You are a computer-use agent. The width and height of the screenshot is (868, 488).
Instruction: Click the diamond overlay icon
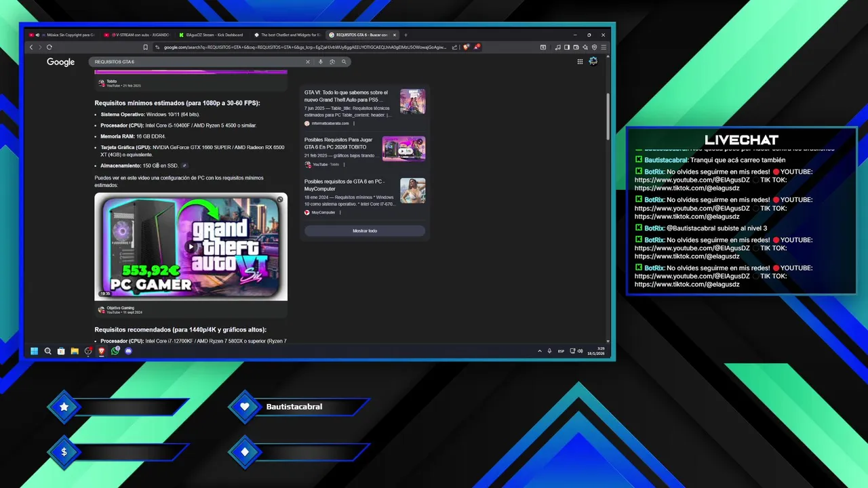[x=245, y=452]
